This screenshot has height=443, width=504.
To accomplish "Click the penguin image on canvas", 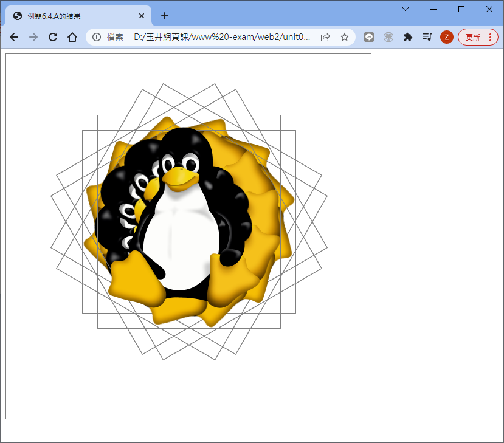I will point(182,225).
